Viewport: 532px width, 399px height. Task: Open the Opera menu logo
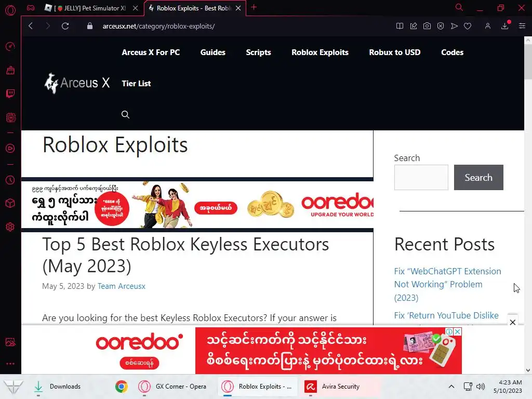click(10, 10)
